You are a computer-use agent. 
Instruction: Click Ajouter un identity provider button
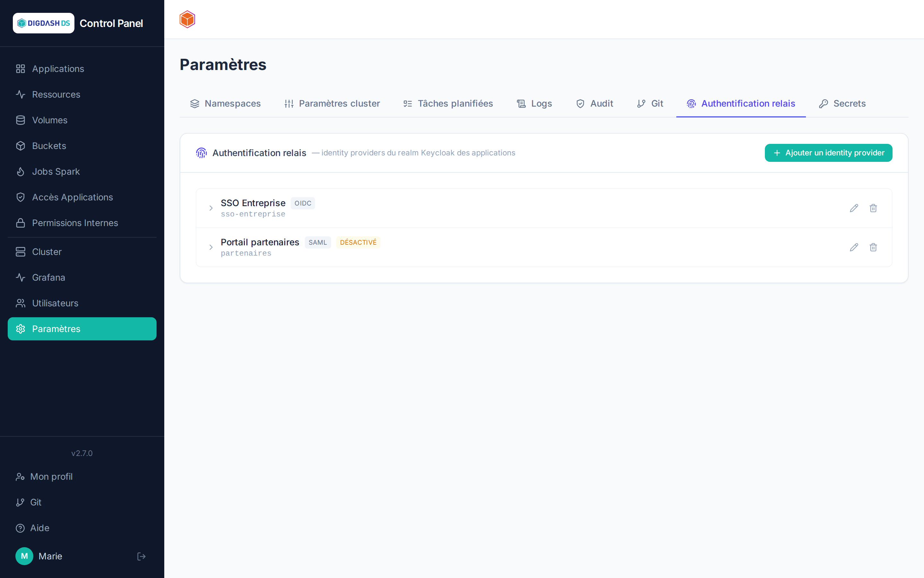point(828,153)
